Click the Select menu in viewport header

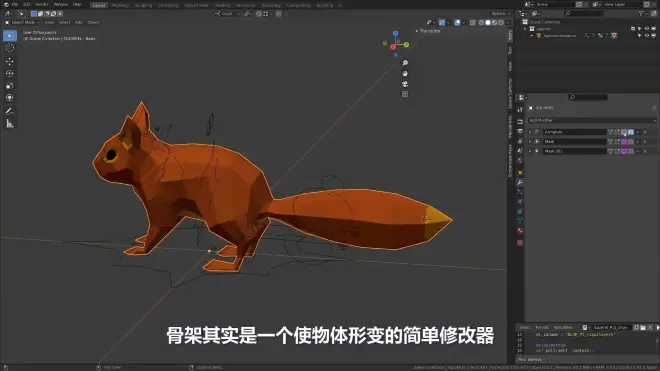tap(64, 22)
